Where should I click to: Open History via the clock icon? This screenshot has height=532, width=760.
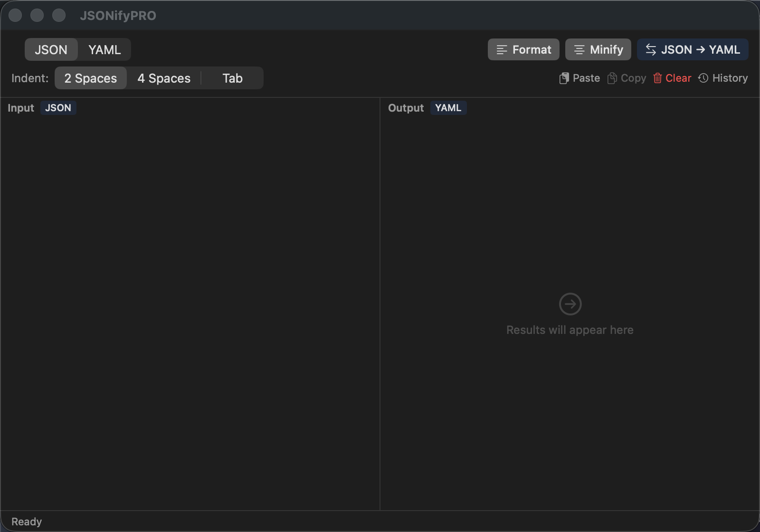[x=703, y=78]
